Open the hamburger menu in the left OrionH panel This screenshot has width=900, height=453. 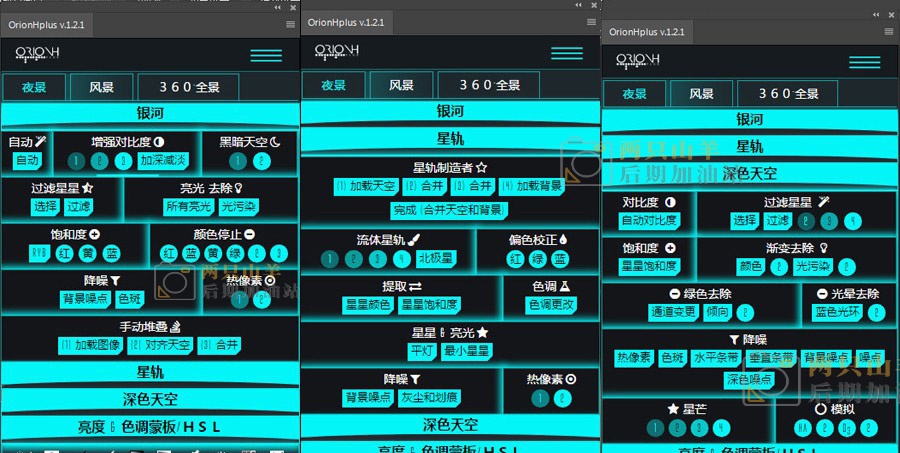coord(266,55)
